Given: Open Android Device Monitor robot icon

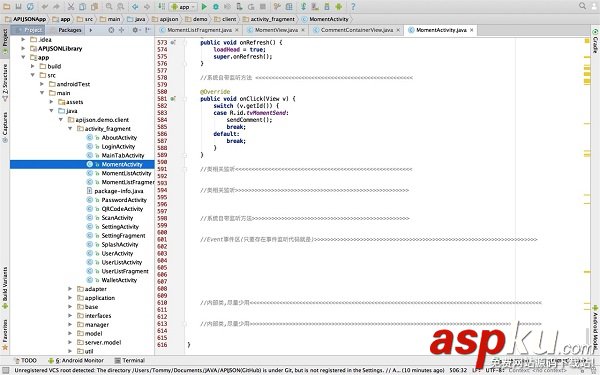Looking at the screenshot, I should click(x=339, y=7).
